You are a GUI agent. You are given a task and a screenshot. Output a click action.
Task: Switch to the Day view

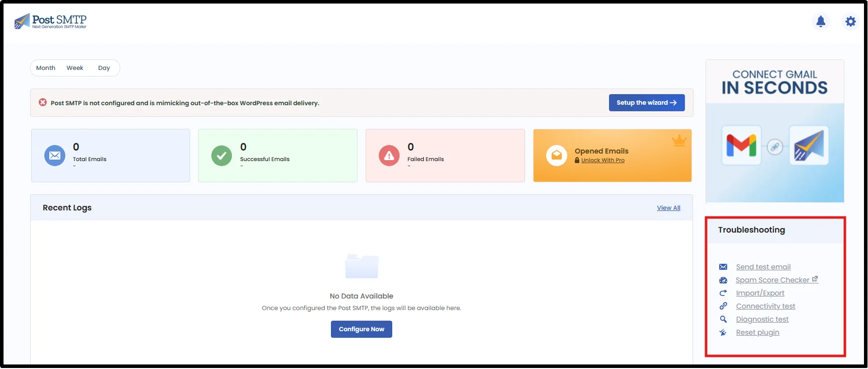point(104,68)
